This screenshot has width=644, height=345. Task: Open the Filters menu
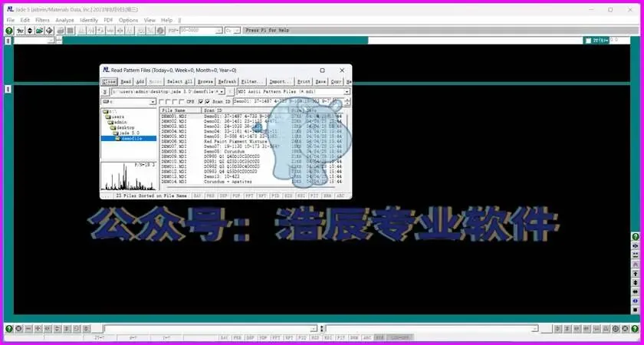(42, 20)
